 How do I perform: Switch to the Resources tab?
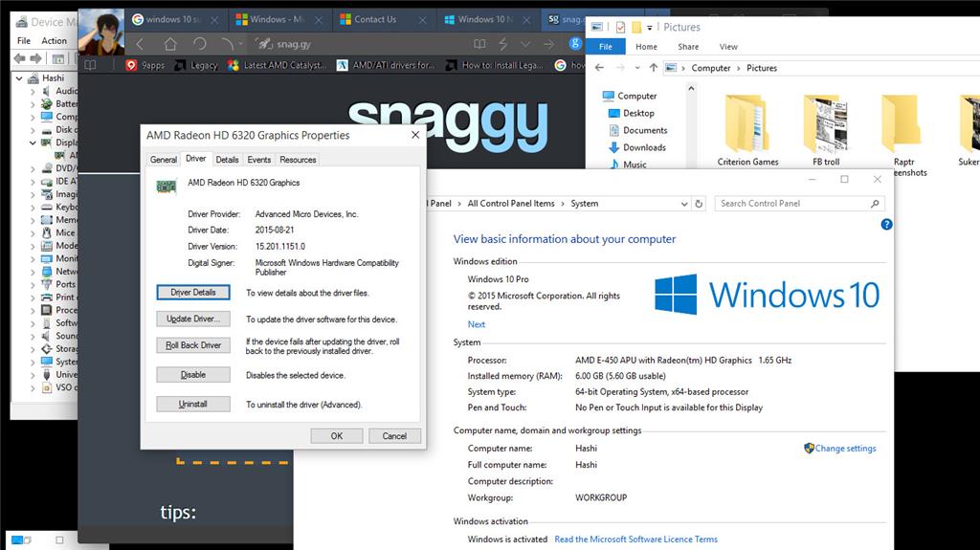click(298, 160)
